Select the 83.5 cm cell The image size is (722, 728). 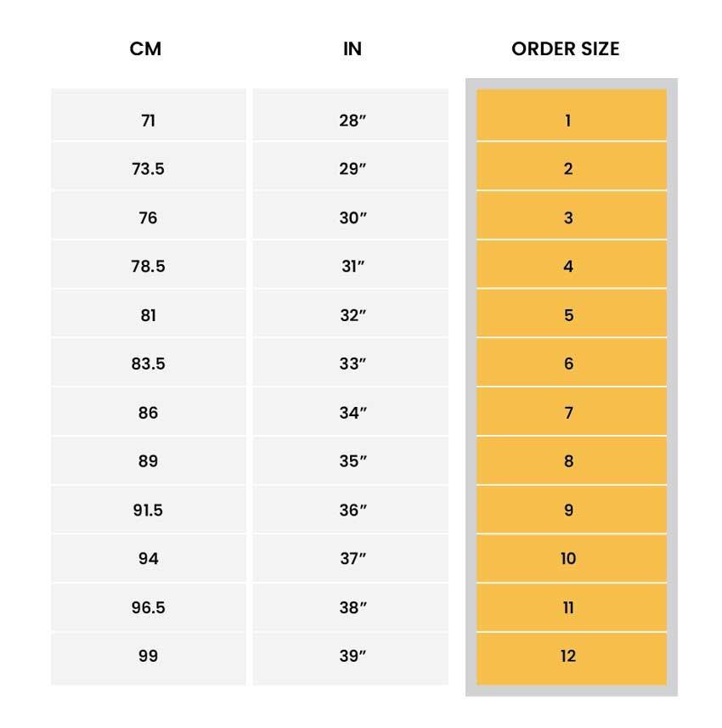[148, 364]
